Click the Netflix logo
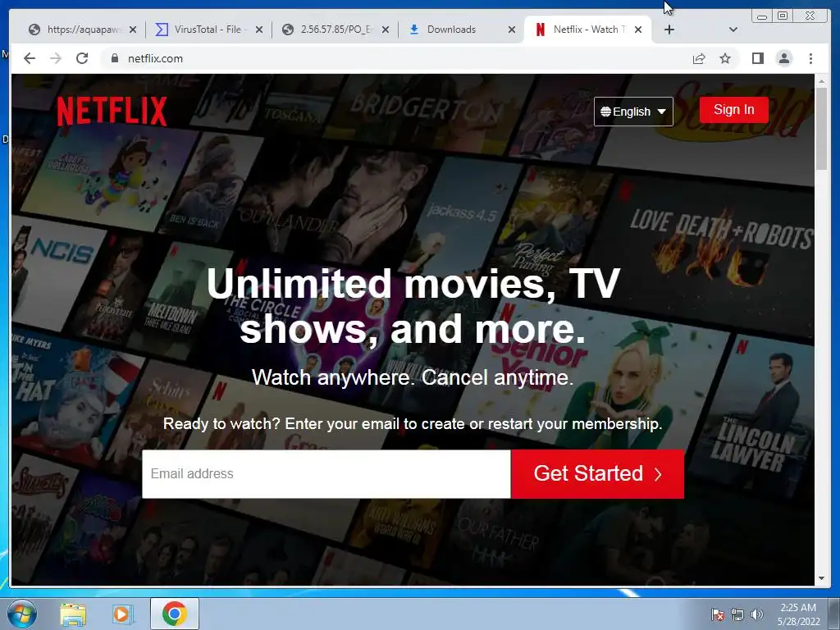Image resolution: width=840 pixels, height=630 pixels. click(x=112, y=111)
